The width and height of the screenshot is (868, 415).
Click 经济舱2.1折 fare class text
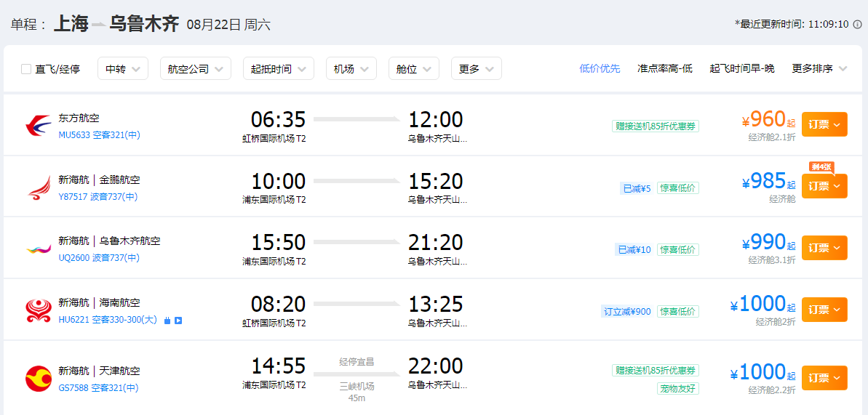(x=772, y=137)
